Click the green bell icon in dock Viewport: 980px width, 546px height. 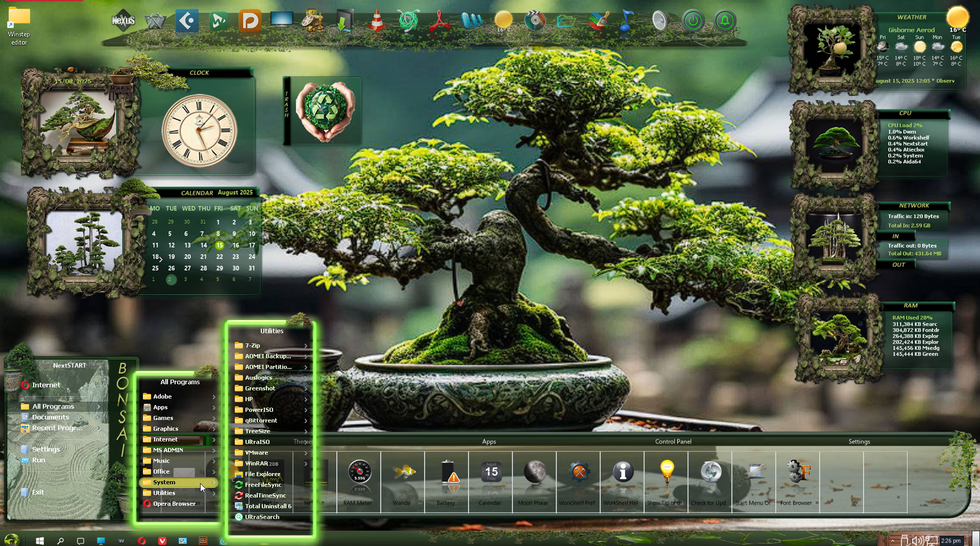[x=725, y=21]
